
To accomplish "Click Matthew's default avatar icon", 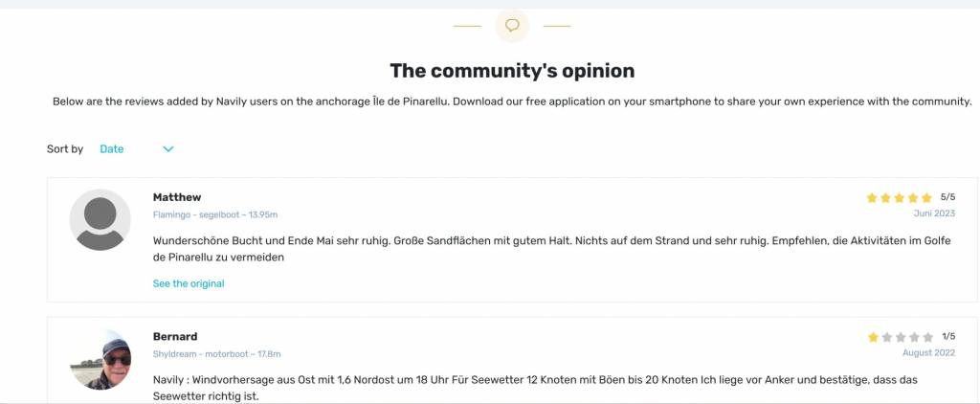I will click(100, 220).
